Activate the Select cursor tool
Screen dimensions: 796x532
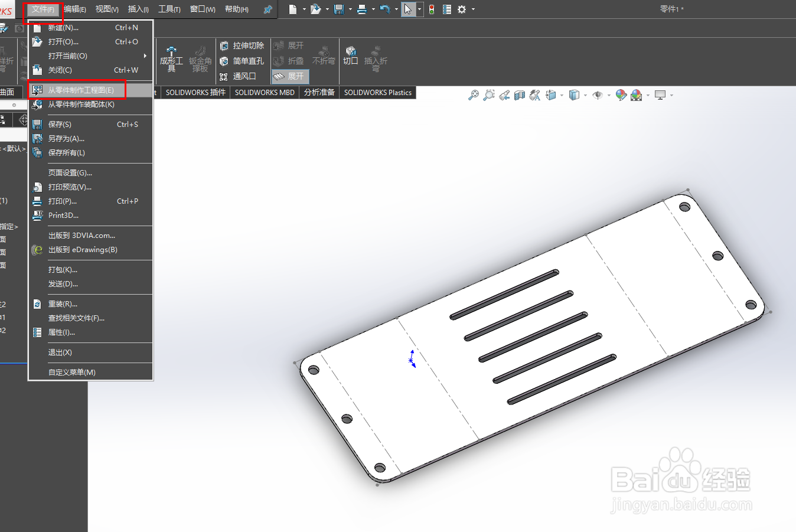pyautogui.click(x=408, y=9)
